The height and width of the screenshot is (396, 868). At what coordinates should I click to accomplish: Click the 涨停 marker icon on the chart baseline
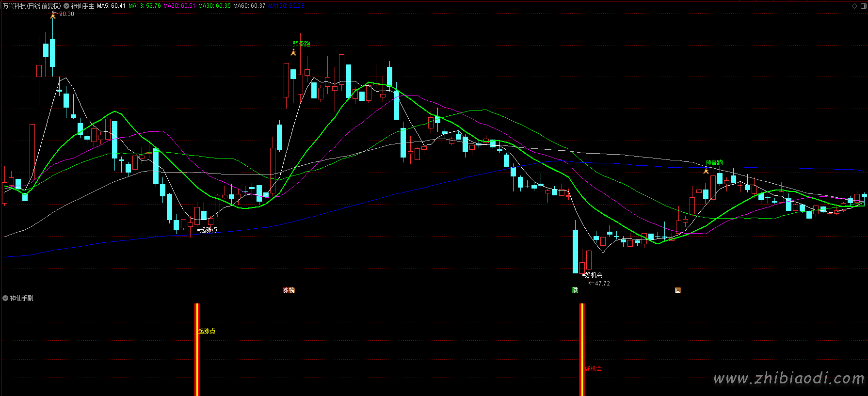289,290
